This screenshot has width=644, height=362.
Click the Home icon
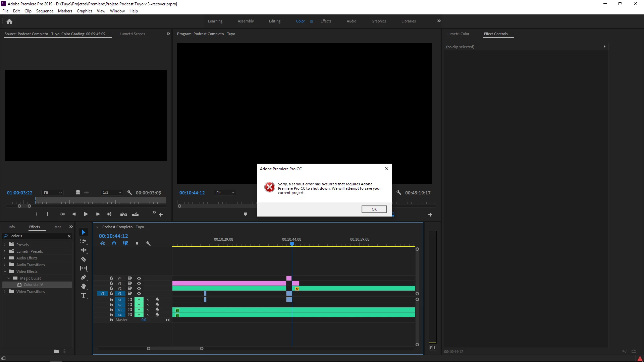(9, 21)
